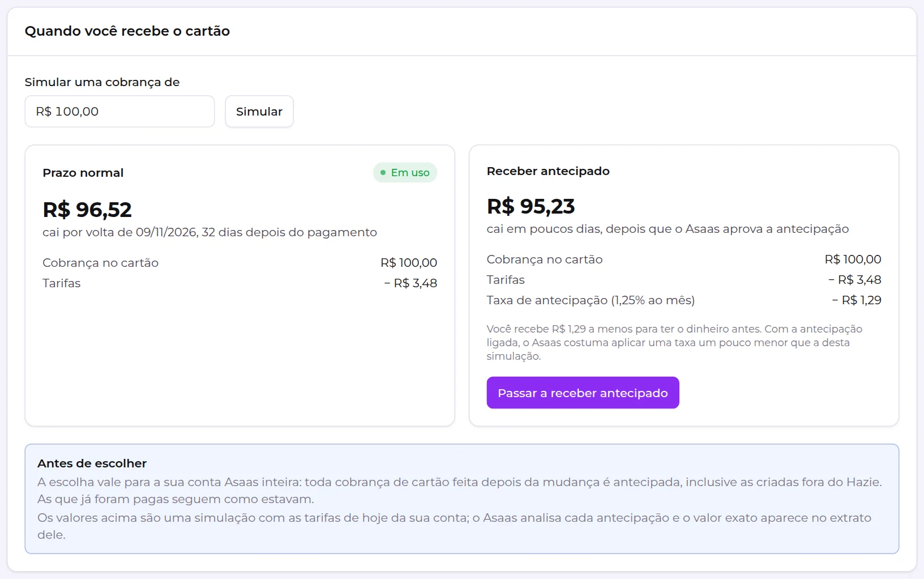Click the heading Quando você recebe o cartão
The height and width of the screenshot is (579, 924).
(x=127, y=31)
